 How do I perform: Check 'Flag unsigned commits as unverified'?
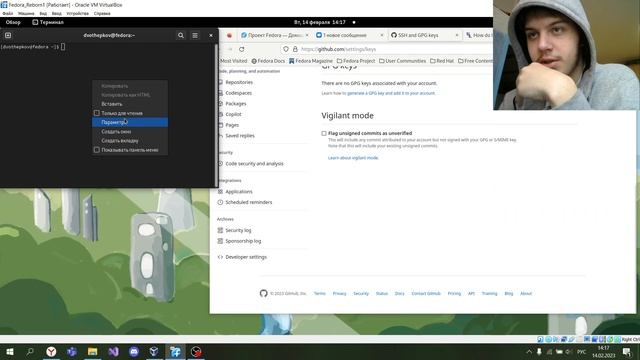(x=324, y=133)
